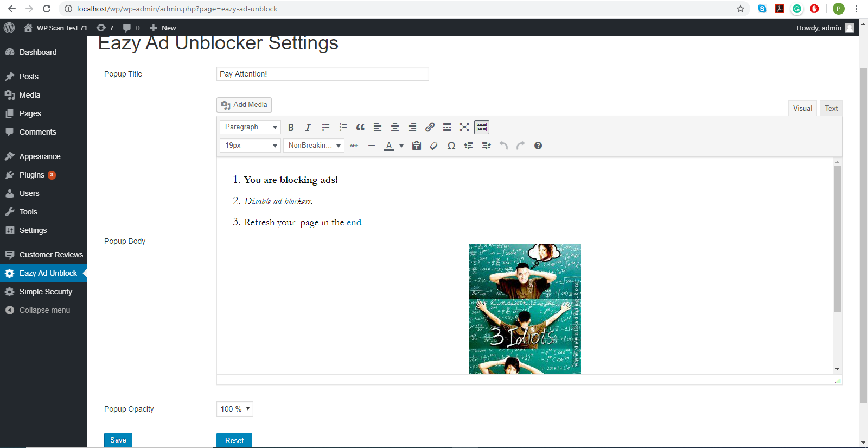The height and width of the screenshot is (448, 868).
Task: Open keyboard shortcuts help icon
Action: pos(538,146)
